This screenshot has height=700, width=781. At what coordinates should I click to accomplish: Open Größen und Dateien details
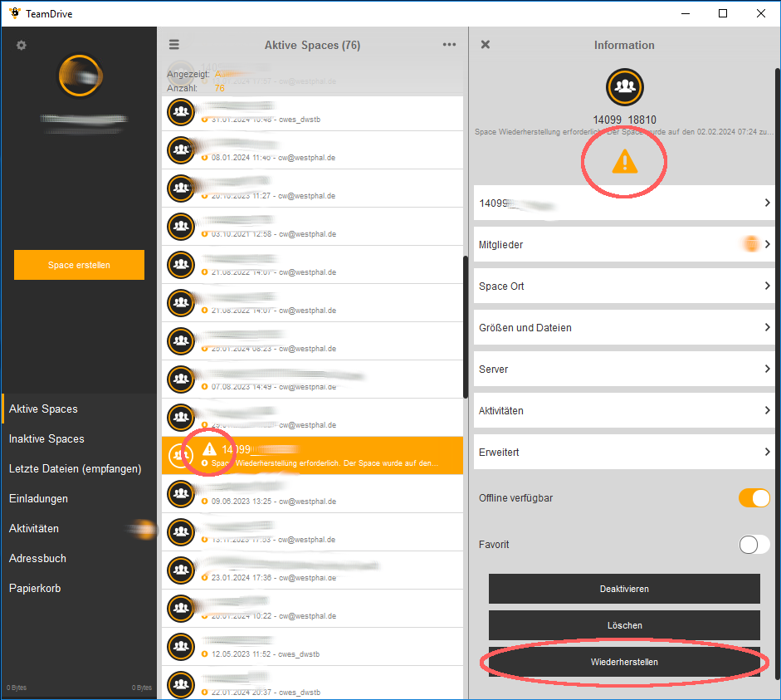(624, 328)
